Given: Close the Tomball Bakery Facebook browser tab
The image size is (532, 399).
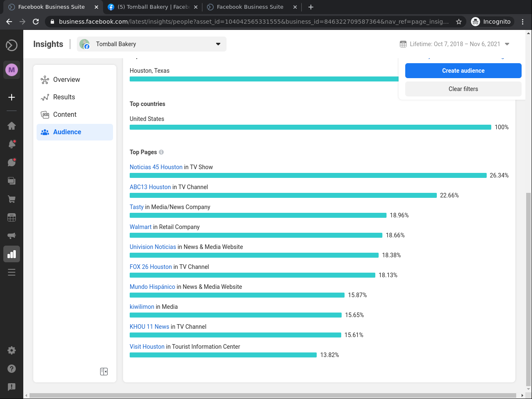Looking at the screenshot, I should [196, 7].
